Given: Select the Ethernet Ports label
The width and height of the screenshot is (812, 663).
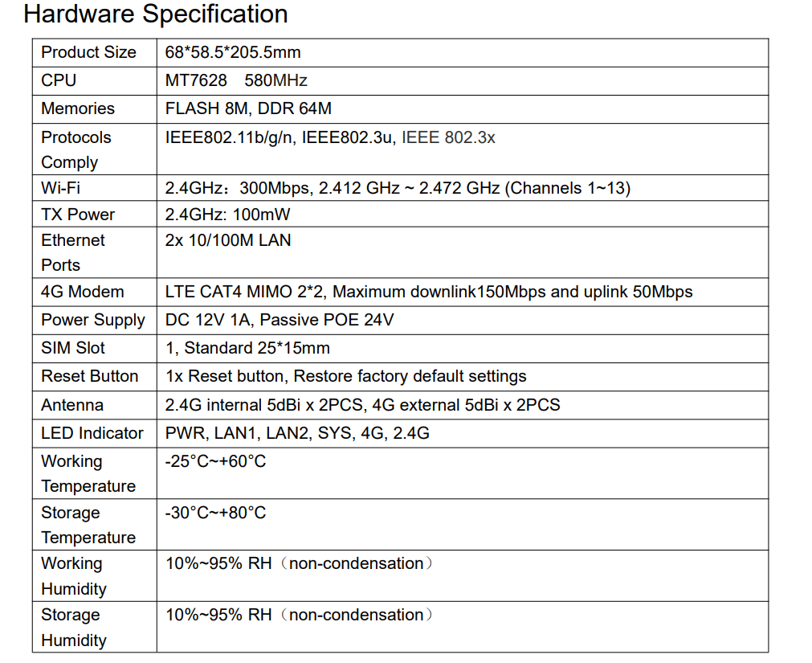Looking at the screenshot, I should click(x=73, y=252).
